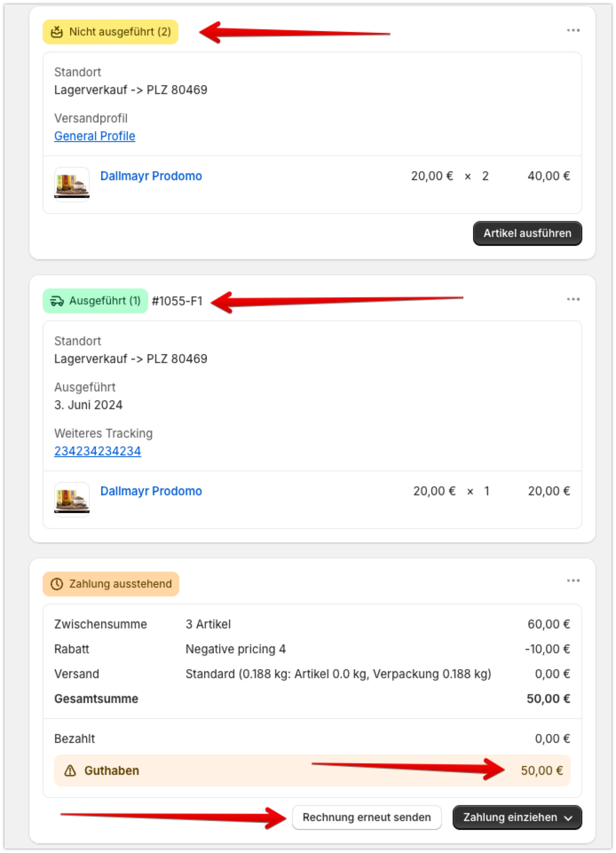Open Dallmayr Prodomo in unfulfilled section
616x853 pixels.
(x=151, y=176)
